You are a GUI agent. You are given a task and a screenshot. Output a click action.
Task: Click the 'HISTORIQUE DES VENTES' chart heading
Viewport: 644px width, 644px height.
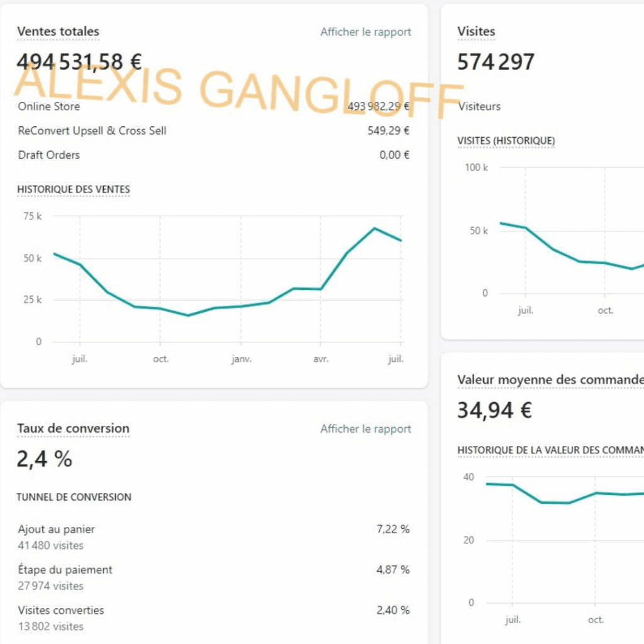point(74,189)
